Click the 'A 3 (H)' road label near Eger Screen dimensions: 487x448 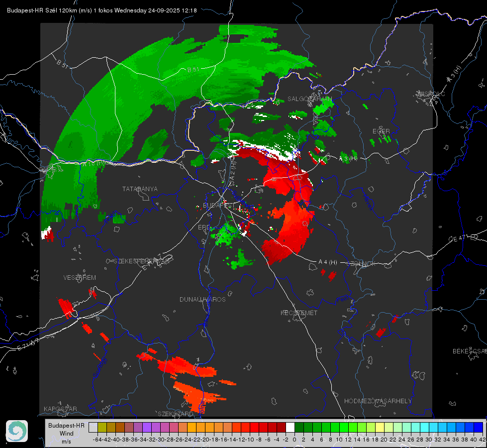point(348,159)
